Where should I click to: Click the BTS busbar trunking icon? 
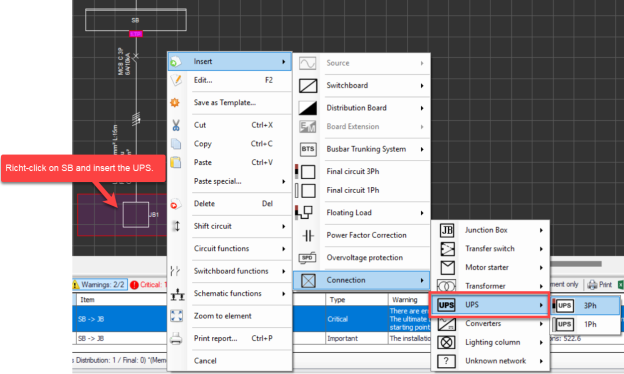pyautogui.click(x=308, y=149)
